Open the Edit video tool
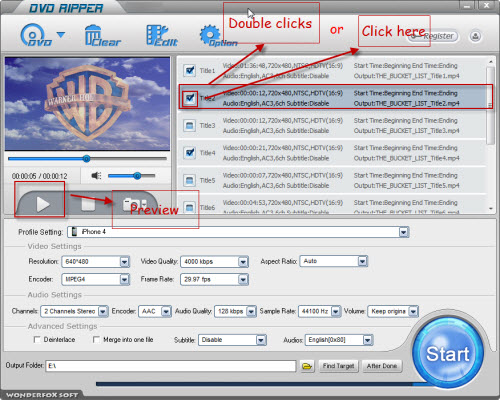Viewport: 500px width, 400px height. pos(162,35)
